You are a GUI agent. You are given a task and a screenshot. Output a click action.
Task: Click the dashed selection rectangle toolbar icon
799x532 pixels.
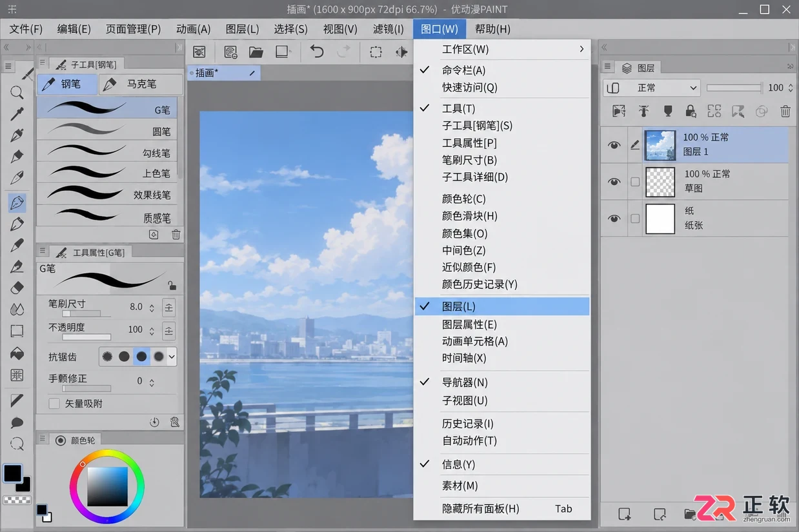point(375,52)
